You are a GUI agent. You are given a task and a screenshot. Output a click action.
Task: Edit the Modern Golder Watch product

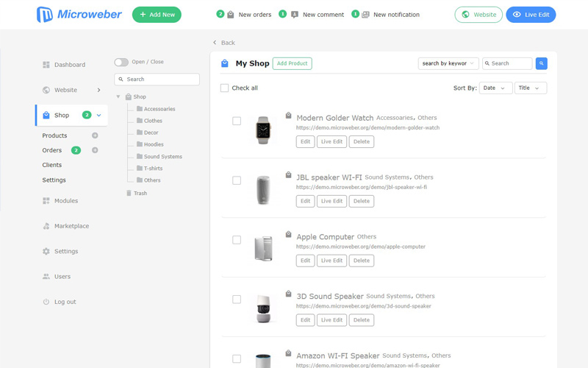pyautogui.click(x=305, y=141)
